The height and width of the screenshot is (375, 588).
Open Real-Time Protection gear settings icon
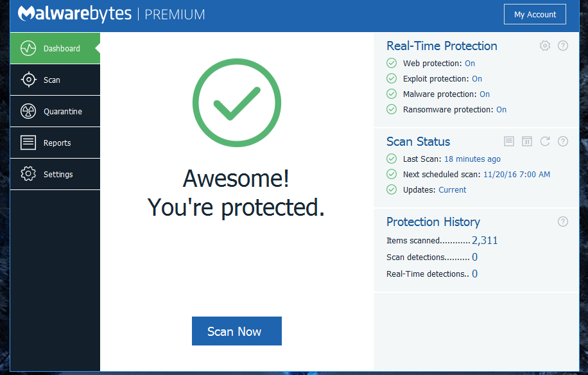pyautogui.click(x=545, y=46)
